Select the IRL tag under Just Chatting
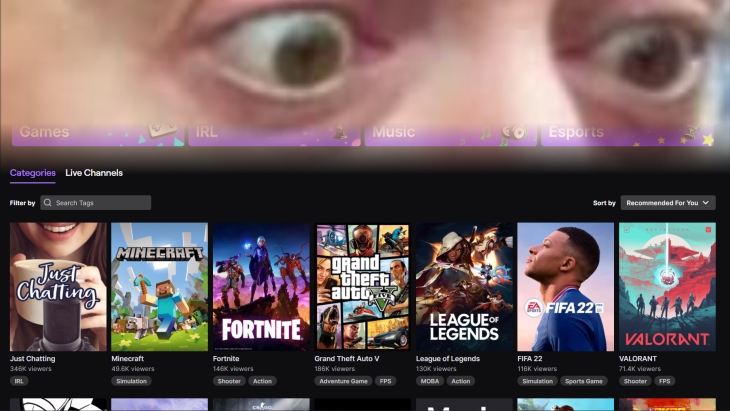Image resolution: width=730 pixels, height=411 pixels. click(19, 381)
